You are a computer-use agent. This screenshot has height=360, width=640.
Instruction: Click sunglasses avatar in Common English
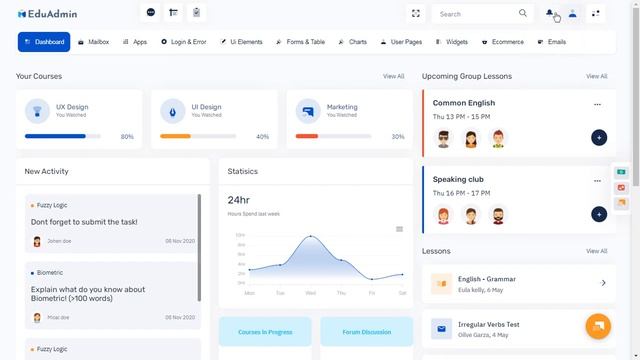443,139
